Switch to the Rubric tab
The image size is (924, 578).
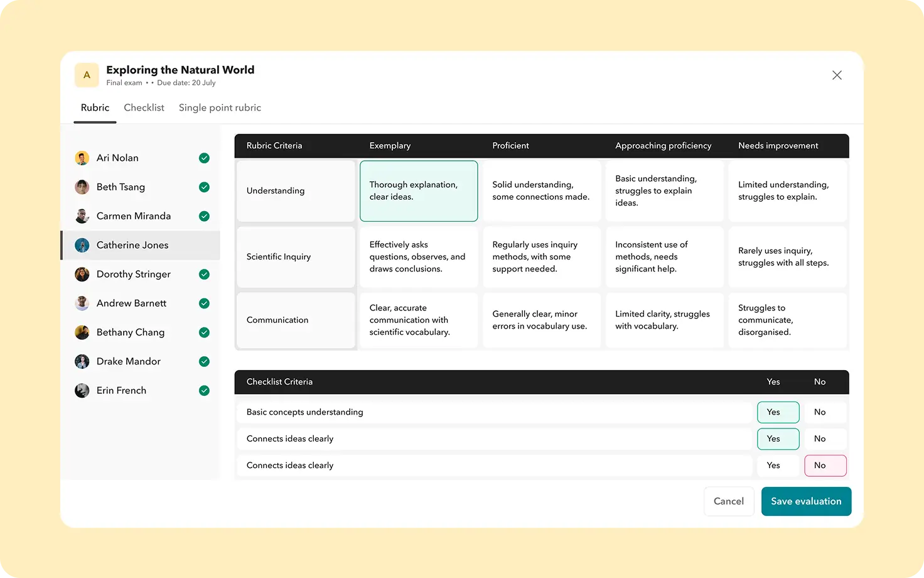click(x=95, y=108)
